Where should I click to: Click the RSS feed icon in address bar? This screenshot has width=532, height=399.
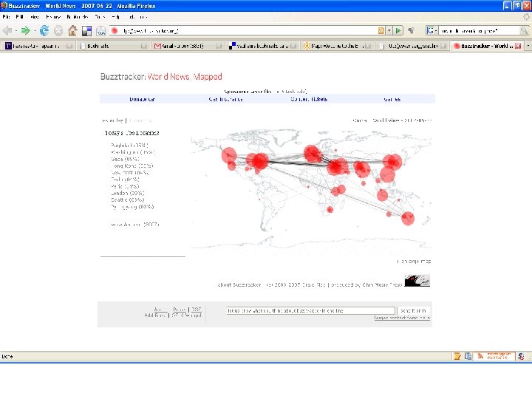[x=381, y=31]
